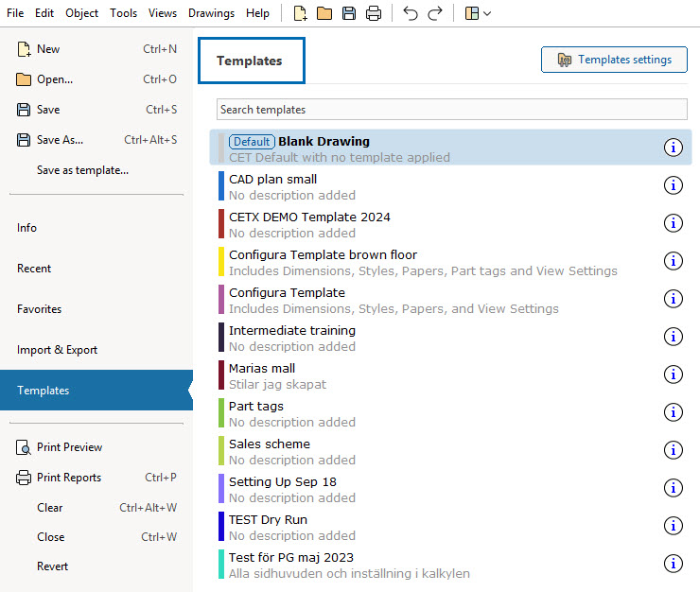
Task: Select the Setting Up Sep 18 template
Action: pyautogui.click(x=450, y=488)
